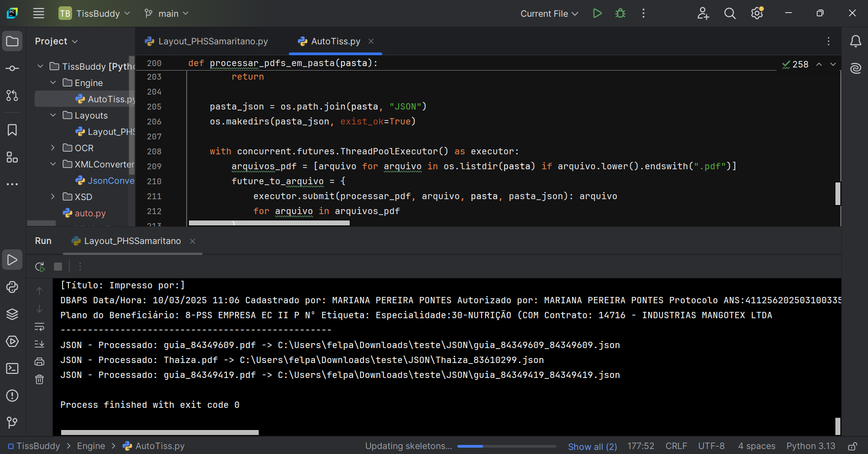Image resolution: width=868 pixels, height=454 pixels.
Task: Open line:column 177:52 go-to dialog
Action: [x=641, y=446]
